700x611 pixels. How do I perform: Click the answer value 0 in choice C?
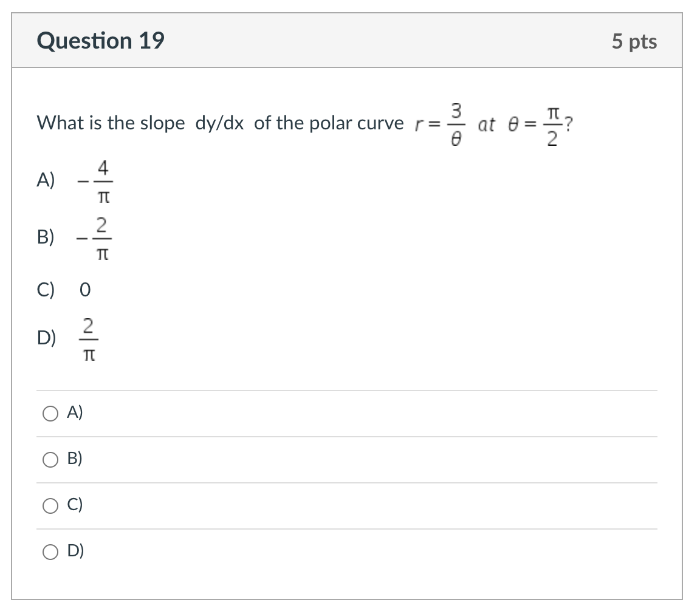(x=85, y=289)
